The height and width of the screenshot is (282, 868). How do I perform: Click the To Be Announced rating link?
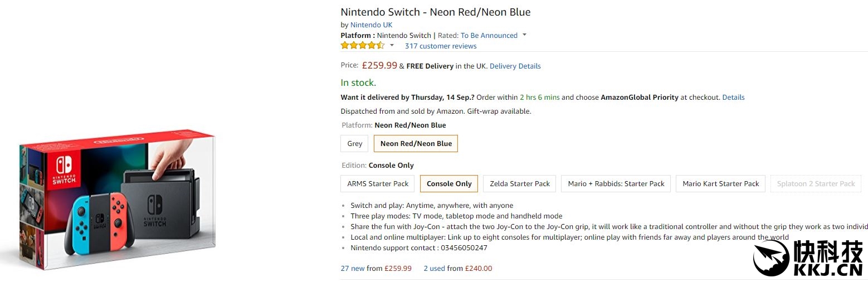[489, 35]
